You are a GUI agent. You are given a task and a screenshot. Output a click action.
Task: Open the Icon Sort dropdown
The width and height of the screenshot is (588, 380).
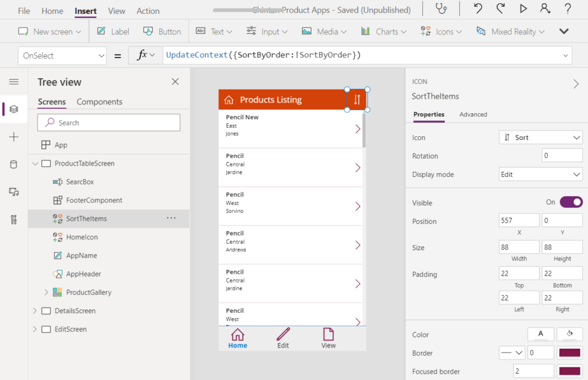(540, 137)
